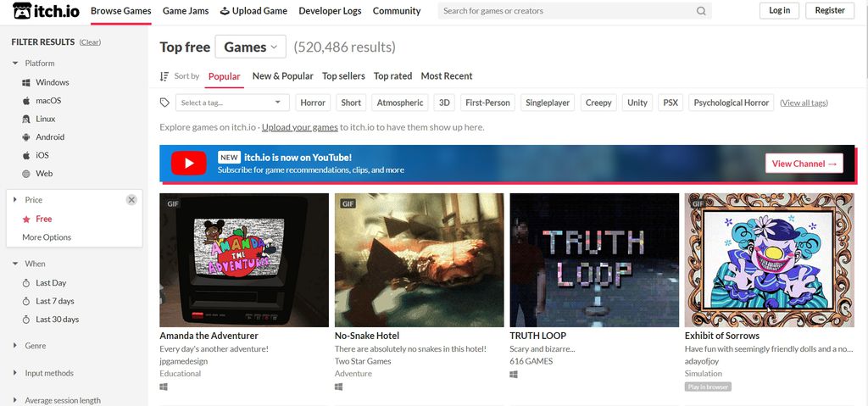
Task: Filter by the First-Person tag
Action: click(x=487, y=103)
